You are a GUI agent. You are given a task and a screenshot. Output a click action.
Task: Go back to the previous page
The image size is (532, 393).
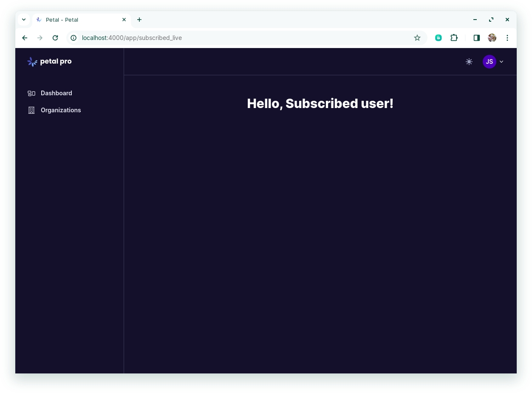[x=25, y=38]
